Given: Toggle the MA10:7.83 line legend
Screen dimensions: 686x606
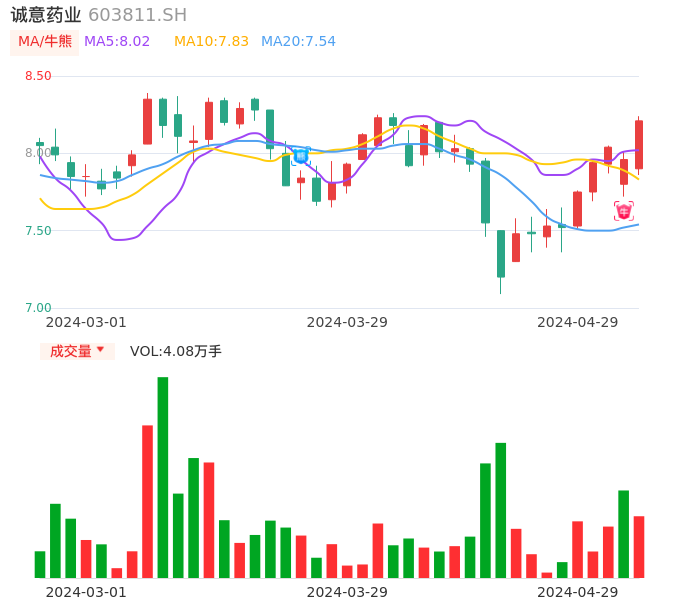Looking at the screenshot, I should tap(211, 41).
